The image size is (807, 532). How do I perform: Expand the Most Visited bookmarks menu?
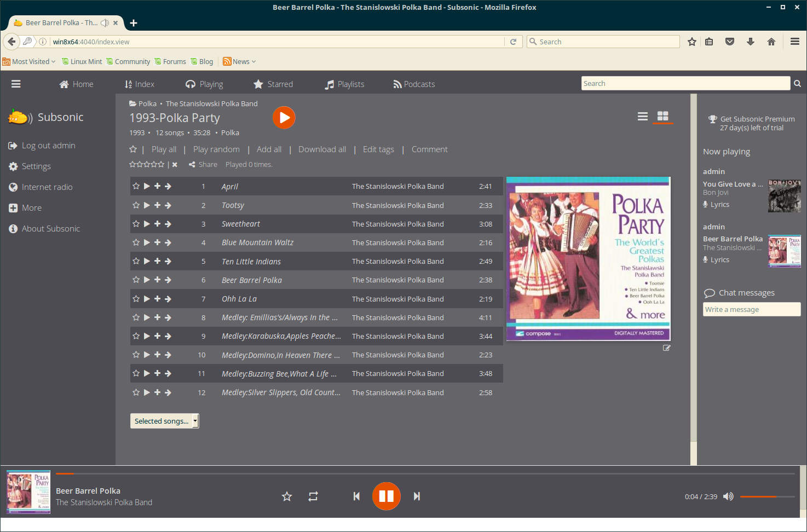[x=30, y=61]
